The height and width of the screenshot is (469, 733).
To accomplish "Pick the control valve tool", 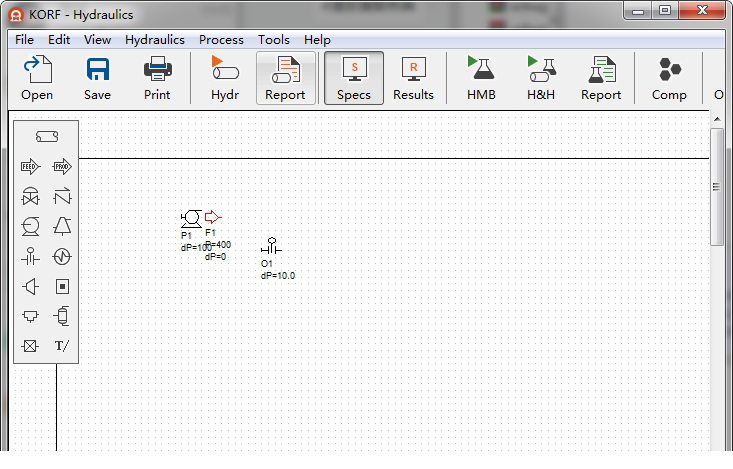I will 31,196.
